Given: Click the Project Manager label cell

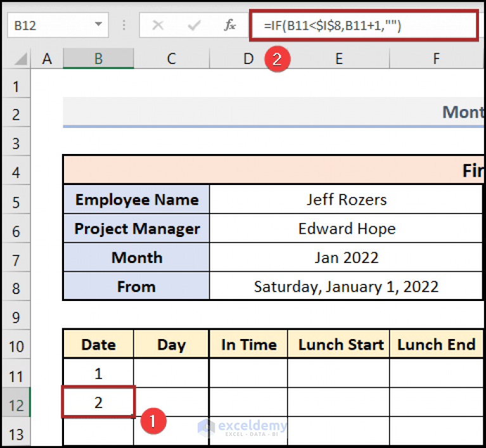Looking at the screenshot, I should pos(137,229).
